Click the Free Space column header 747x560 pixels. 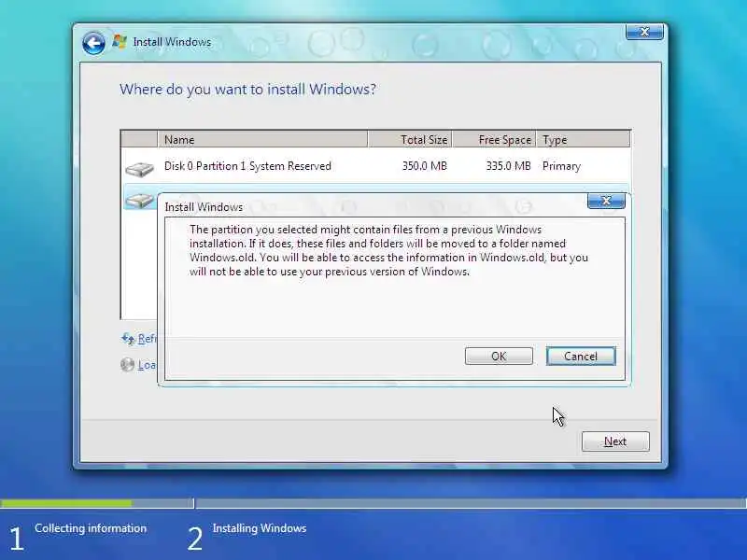point(495,139)
